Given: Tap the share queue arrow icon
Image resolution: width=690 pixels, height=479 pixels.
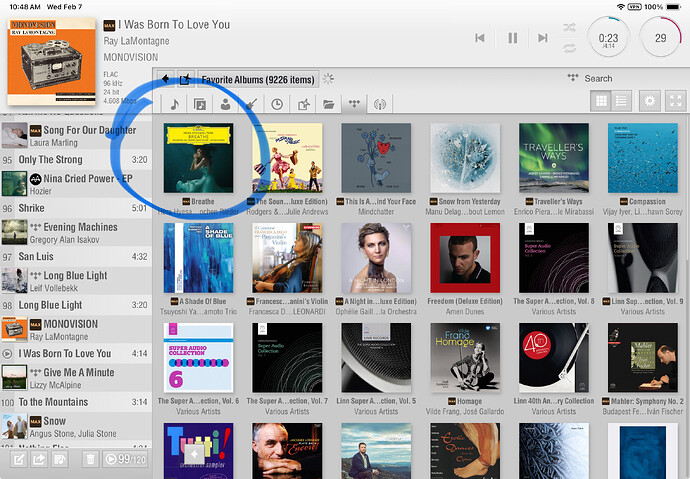Looking at the screenshot, I should 39,460.
